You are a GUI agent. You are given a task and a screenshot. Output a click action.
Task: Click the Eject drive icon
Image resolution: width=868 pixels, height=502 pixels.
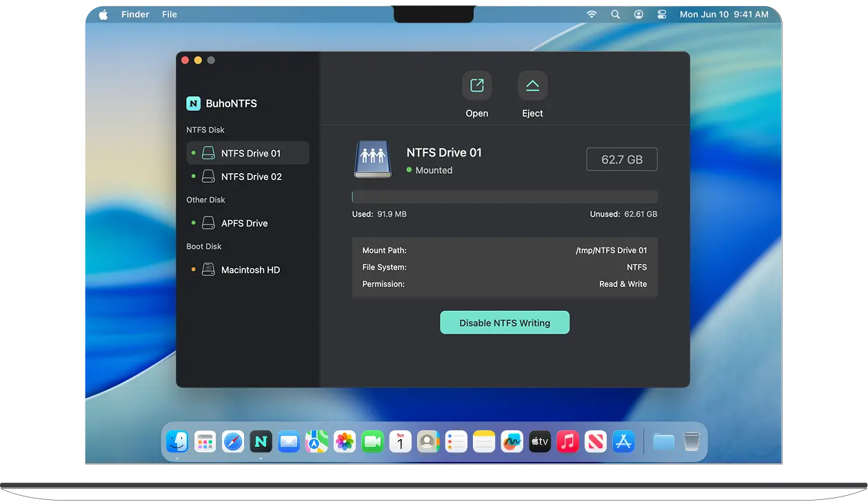532,86
